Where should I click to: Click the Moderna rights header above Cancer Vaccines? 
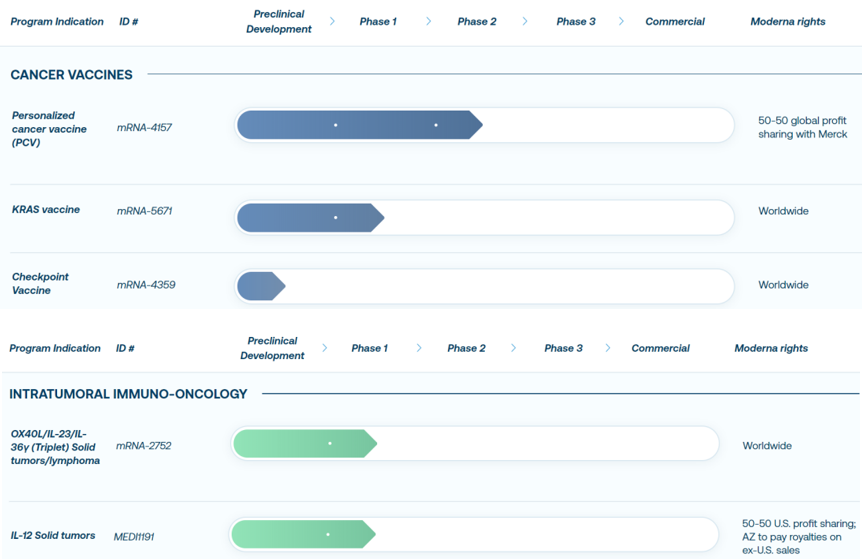point(788,21)
